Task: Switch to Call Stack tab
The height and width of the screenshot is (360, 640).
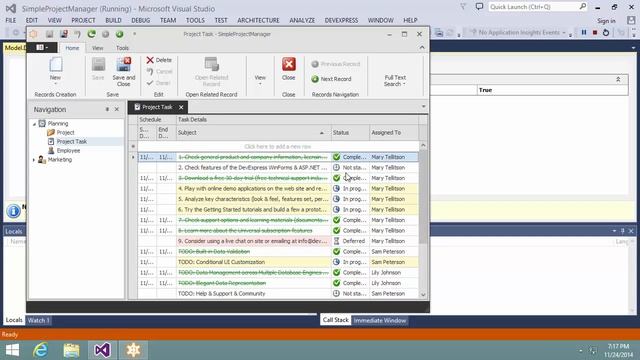Action: (336, 320)
